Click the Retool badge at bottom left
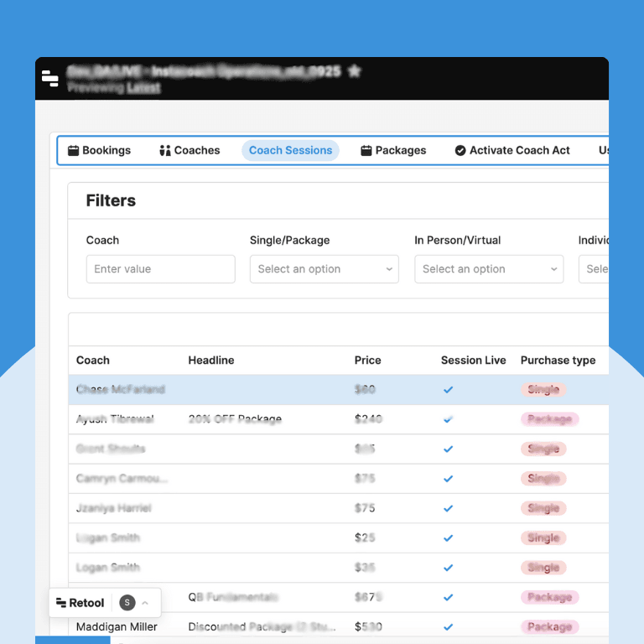The width and height of the screenshot is (644, 644). 80,603
